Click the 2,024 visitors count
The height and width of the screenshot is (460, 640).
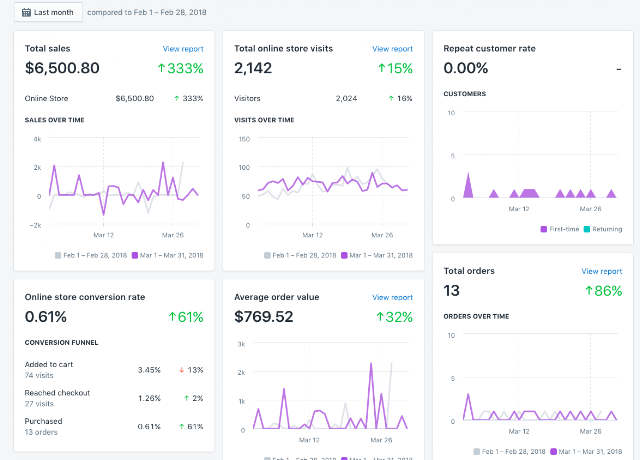point(346,98)
